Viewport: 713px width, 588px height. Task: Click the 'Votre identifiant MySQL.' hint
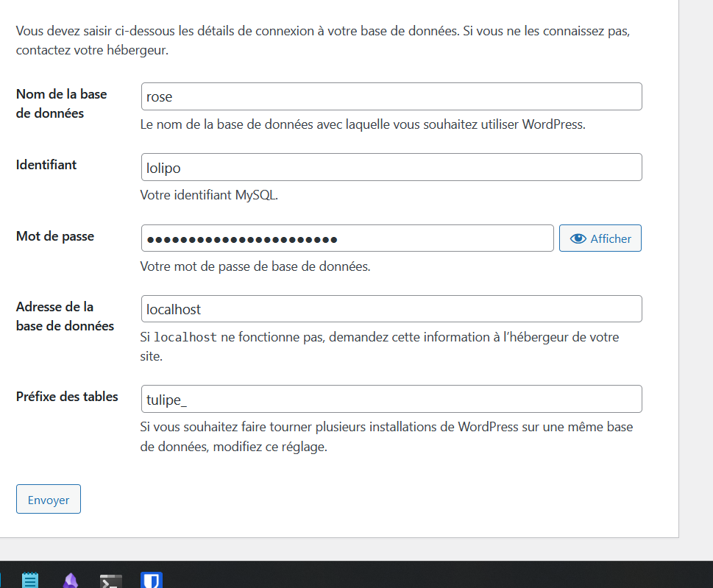[x=209, y=195]
